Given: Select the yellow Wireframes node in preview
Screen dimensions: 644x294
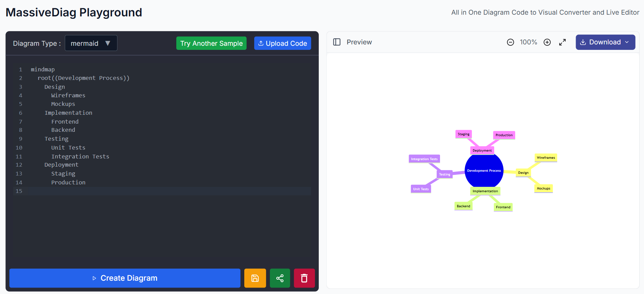Looking at the screenshot, I should [x=546, y=158].
